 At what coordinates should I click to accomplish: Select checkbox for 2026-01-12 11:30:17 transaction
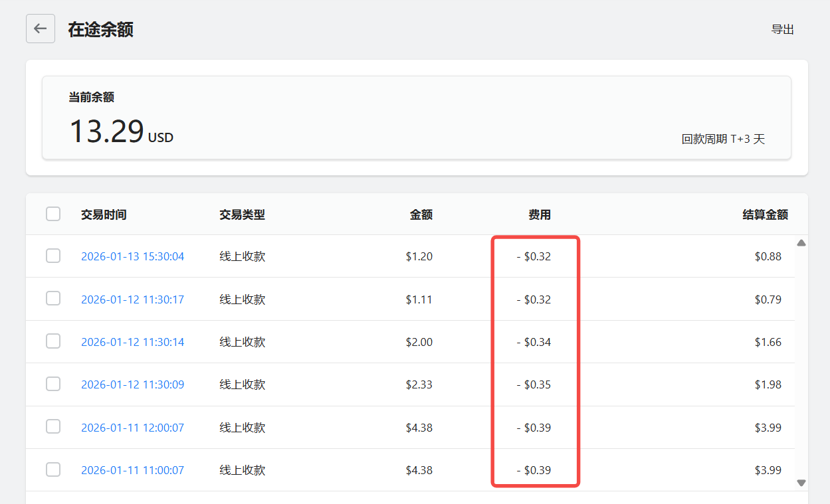[53, 299]
